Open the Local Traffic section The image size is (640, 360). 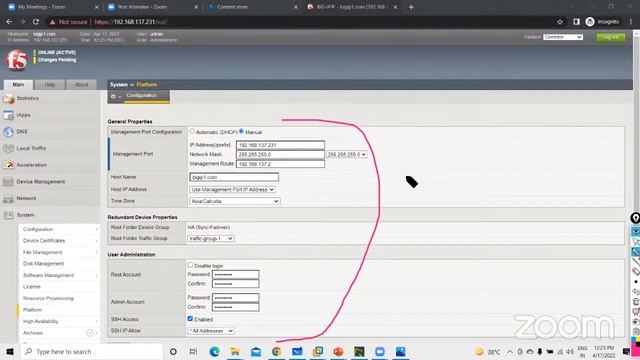[x=31, y=148]
